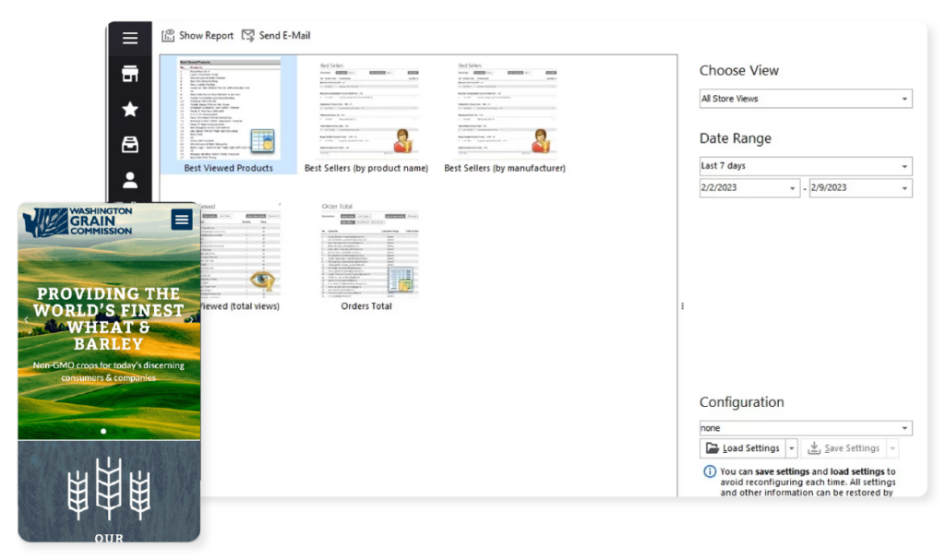
Task: Open the hamburger menu in the dark sidebar
Action: [129, 38]
